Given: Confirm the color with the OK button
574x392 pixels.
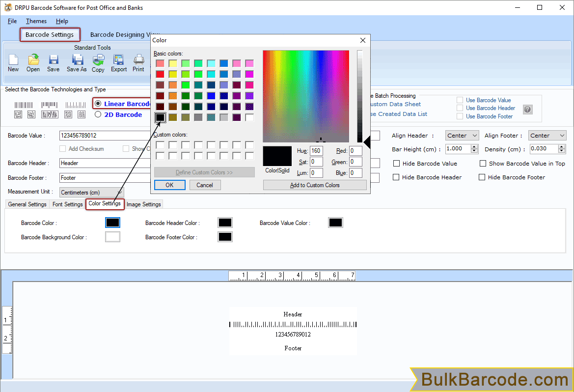Looking at the screenshot, I should (x=169, y=185).
